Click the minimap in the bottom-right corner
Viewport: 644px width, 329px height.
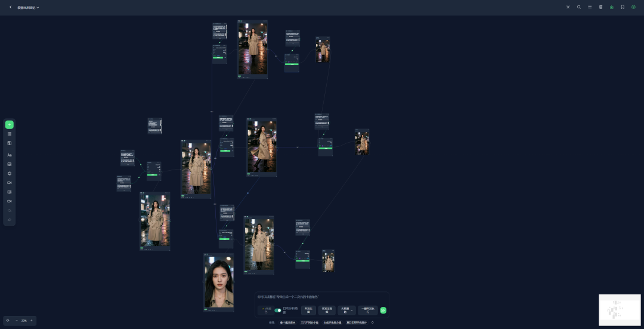click(x=620, y=310)
